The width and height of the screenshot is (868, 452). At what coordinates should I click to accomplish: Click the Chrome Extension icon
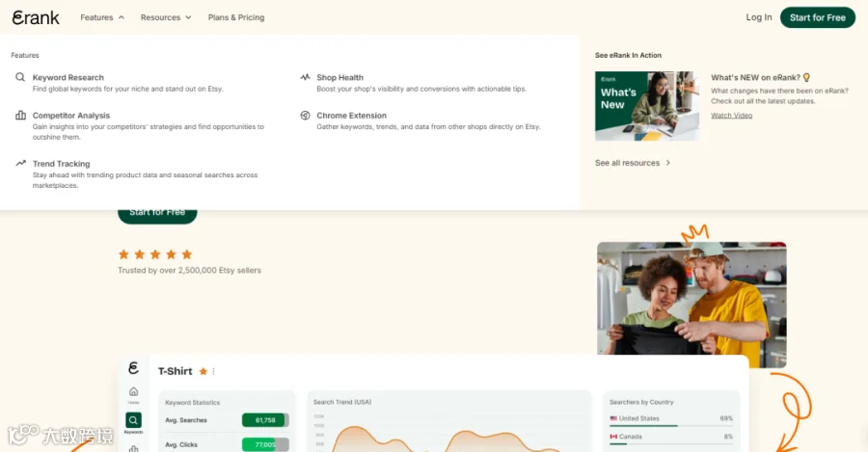click(x=305, y=115)
